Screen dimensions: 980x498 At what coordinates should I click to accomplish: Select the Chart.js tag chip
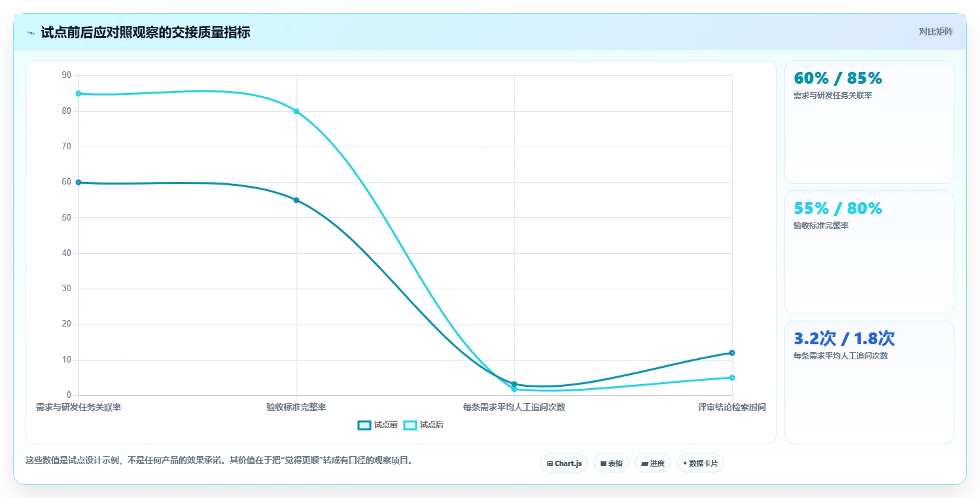point(564,463)
